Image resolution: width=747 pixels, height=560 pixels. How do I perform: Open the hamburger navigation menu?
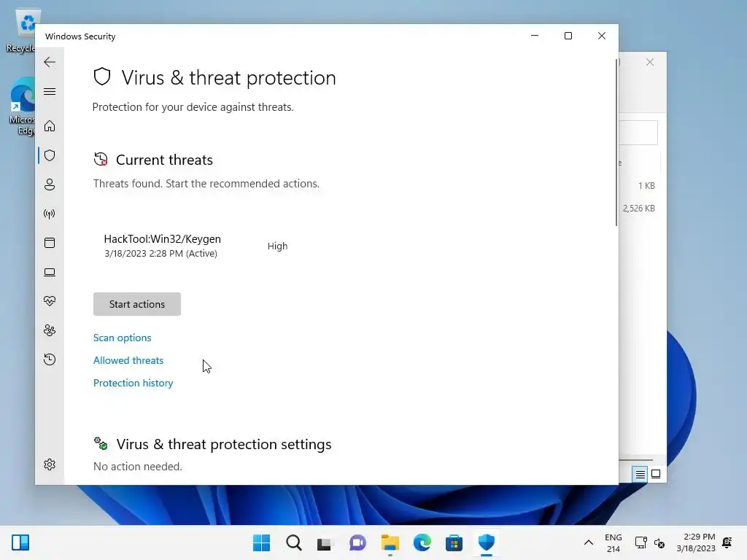(x=50, y=91)
